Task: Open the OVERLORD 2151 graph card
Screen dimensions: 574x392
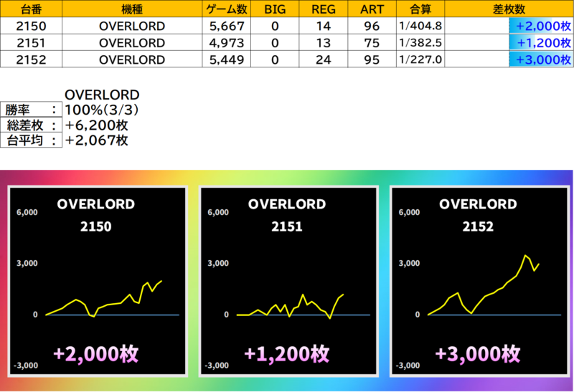Action: point(289,281)
